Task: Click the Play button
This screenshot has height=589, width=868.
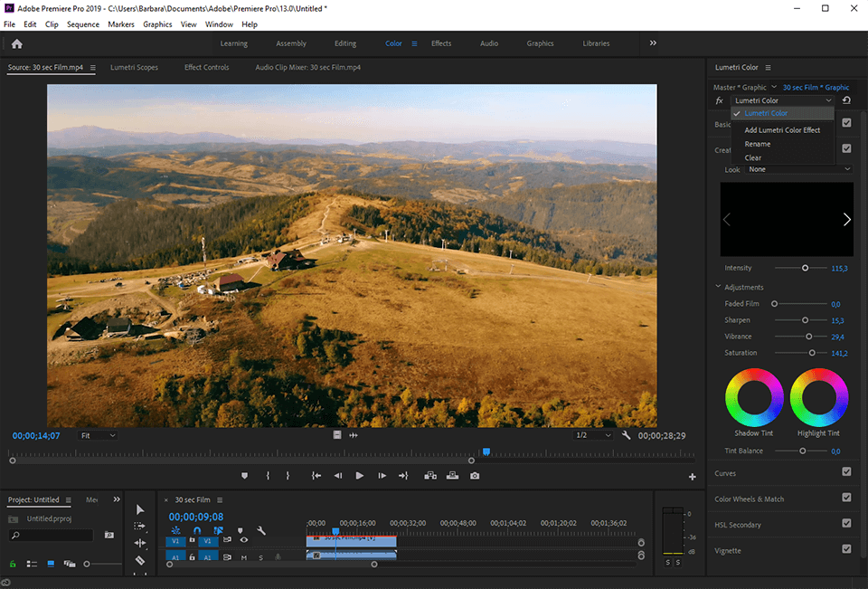Action: coord(359,475)
